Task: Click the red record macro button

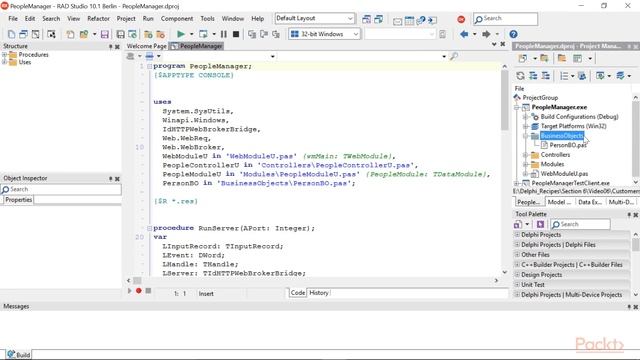Action: point(139,291)
